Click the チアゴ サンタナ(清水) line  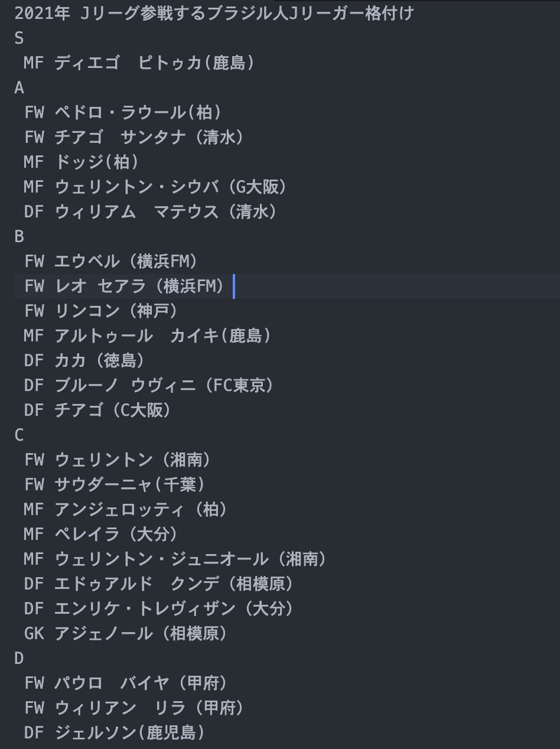tap(134, 137)
